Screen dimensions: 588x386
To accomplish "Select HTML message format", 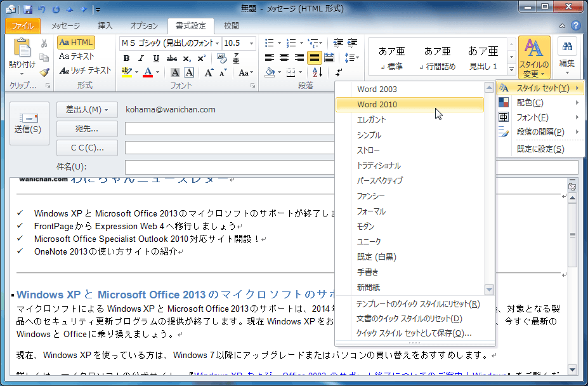I will coord(76,43).
